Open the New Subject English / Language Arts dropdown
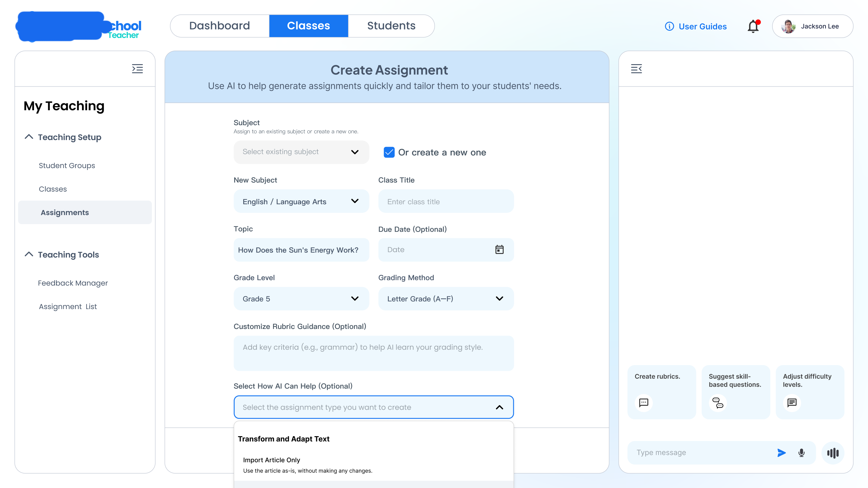The width and height of the screenshot is (868, 488). [x=301, y=201]
